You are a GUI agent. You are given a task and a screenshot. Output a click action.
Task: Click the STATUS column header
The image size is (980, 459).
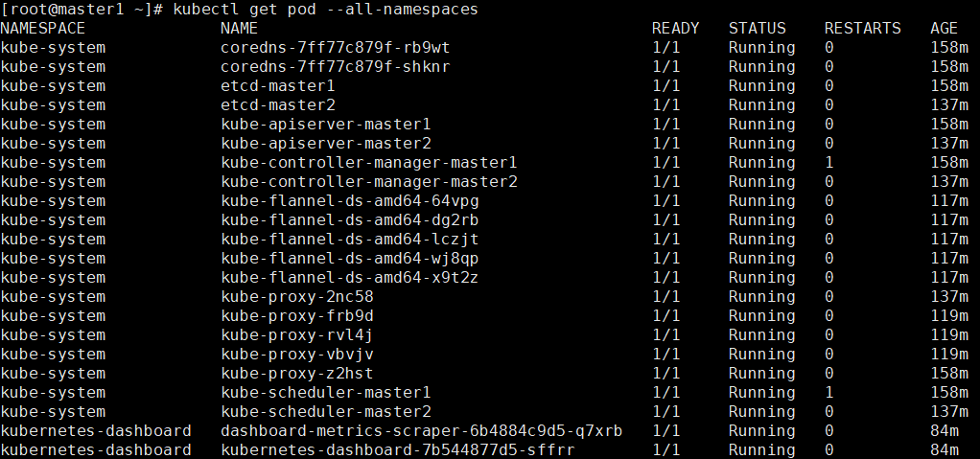(757, 28)
